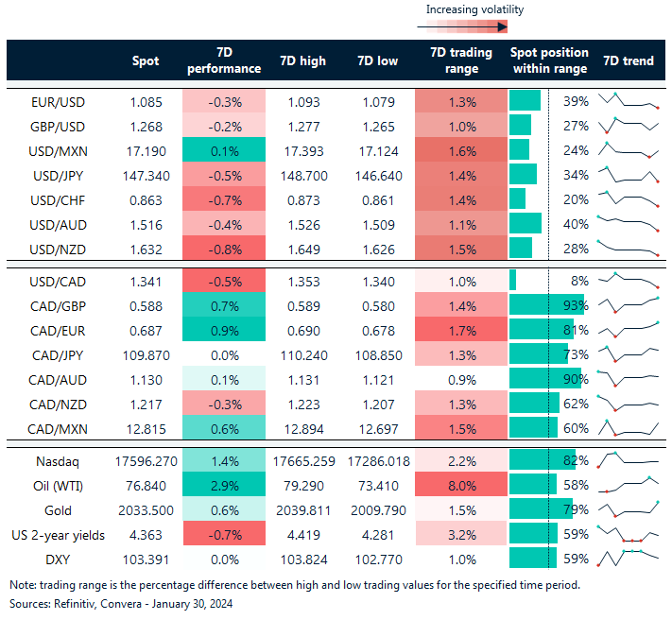Click the Spot column header
This screenshot has height=620, width=672.
pyautogui.click(x=146, y=60)
